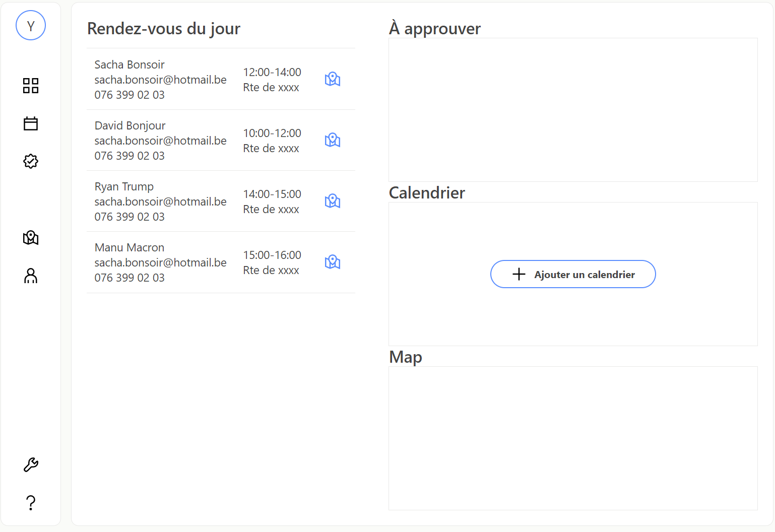Open the person clients icon in sidebar
The width and height of the screenshot is (775, 532).
click(x=31, y=276)
